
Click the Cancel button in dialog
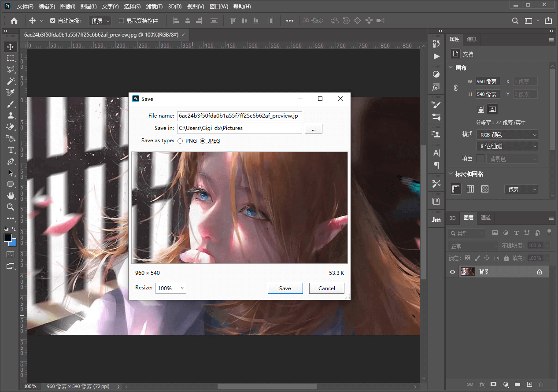tap(327, 288)
